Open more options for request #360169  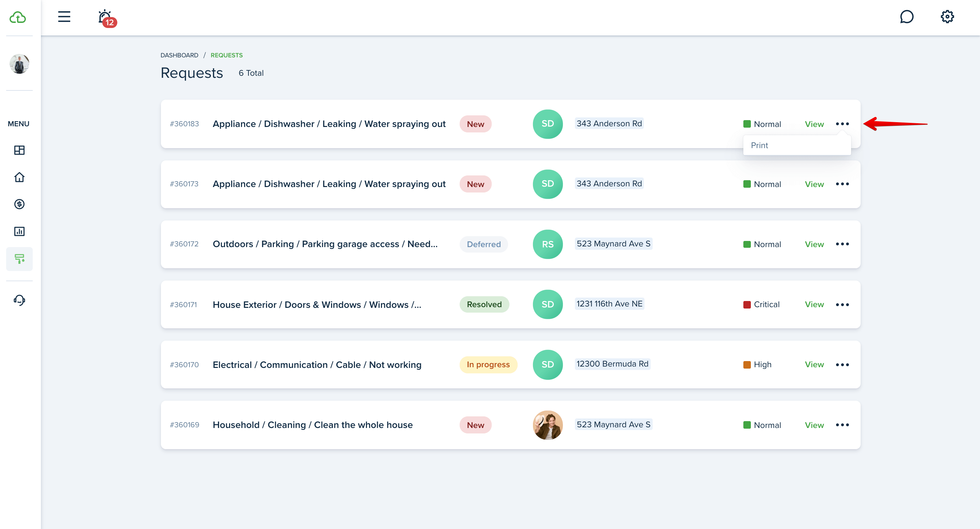tap(842, 425)
